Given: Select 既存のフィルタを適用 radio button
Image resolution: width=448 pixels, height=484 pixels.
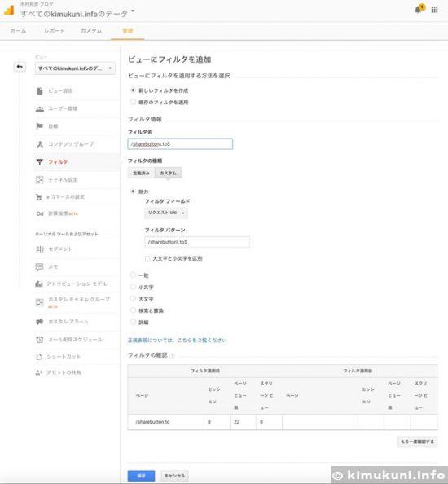Looking at the screenshot, I should [x=133, y=102].
